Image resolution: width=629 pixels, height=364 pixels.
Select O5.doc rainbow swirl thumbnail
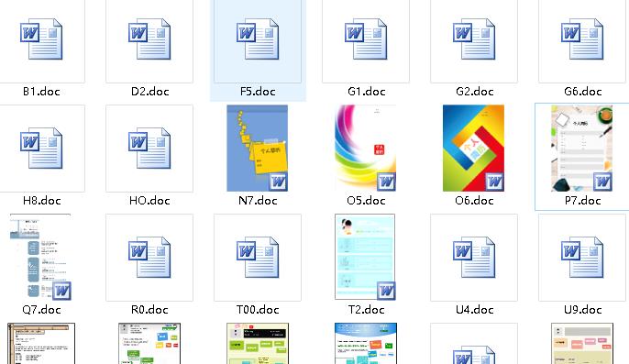pyautogui.click(x=366, y=149)
